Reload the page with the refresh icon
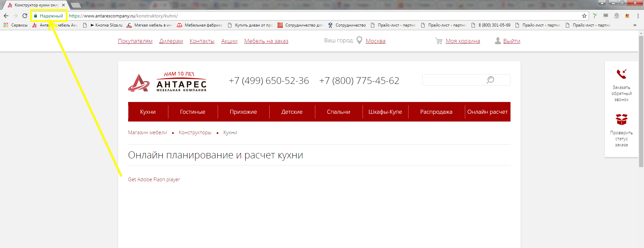The height and width of the screenshot is (248, 644). (x=25, y=16)
